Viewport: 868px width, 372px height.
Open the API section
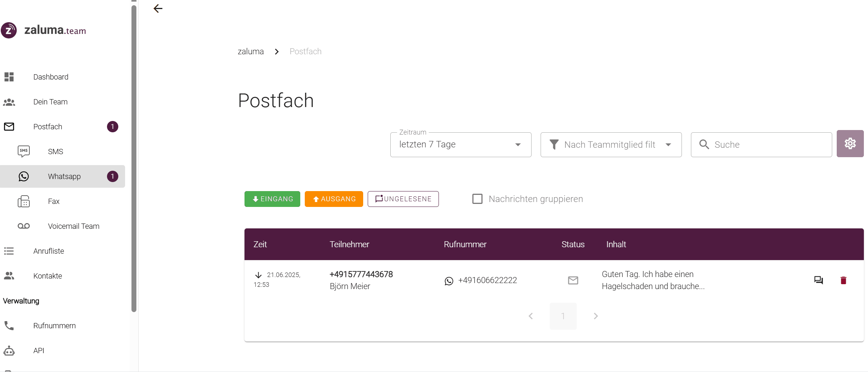pyautogui.click(x=63, y=351)
